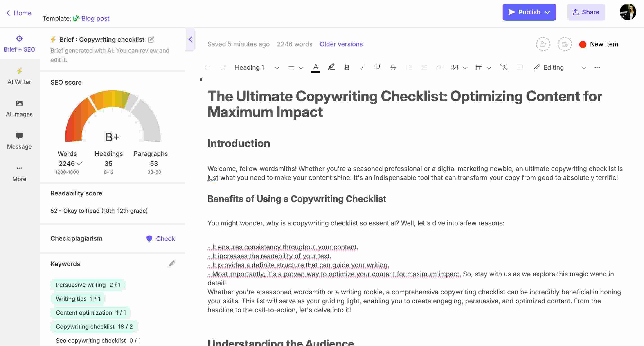Toggle italic formatting

362,67
